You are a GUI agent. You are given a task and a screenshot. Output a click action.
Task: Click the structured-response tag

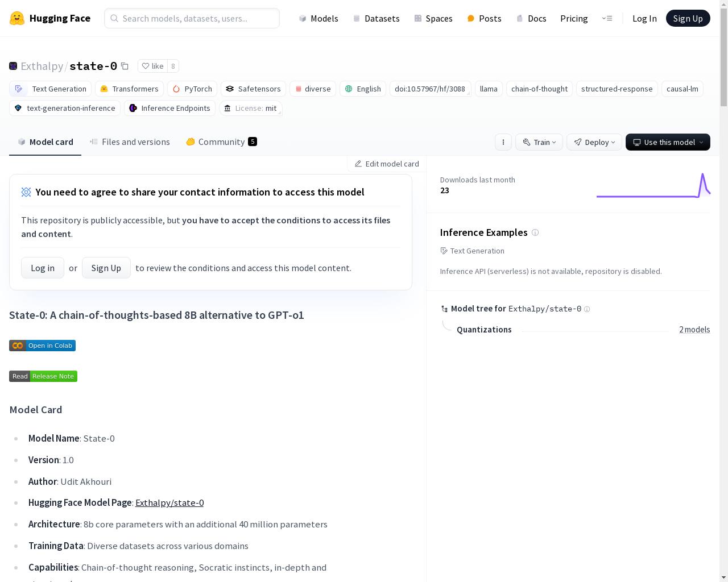click(x=617, y=89)
